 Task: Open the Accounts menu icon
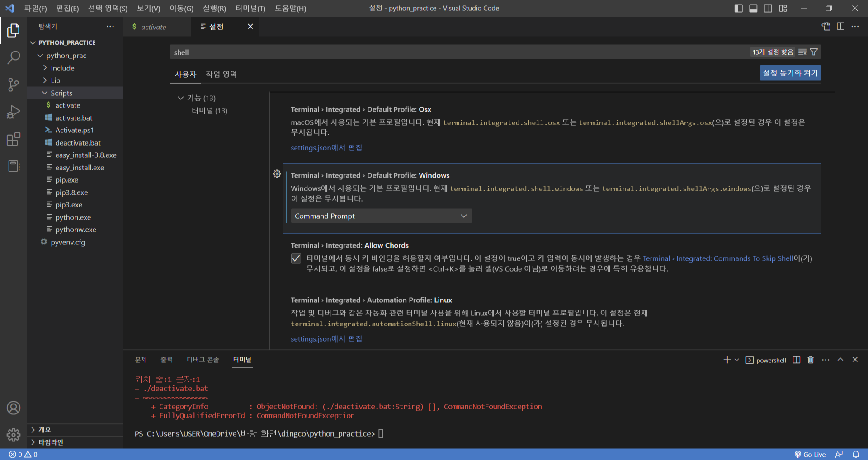[14, 408]
